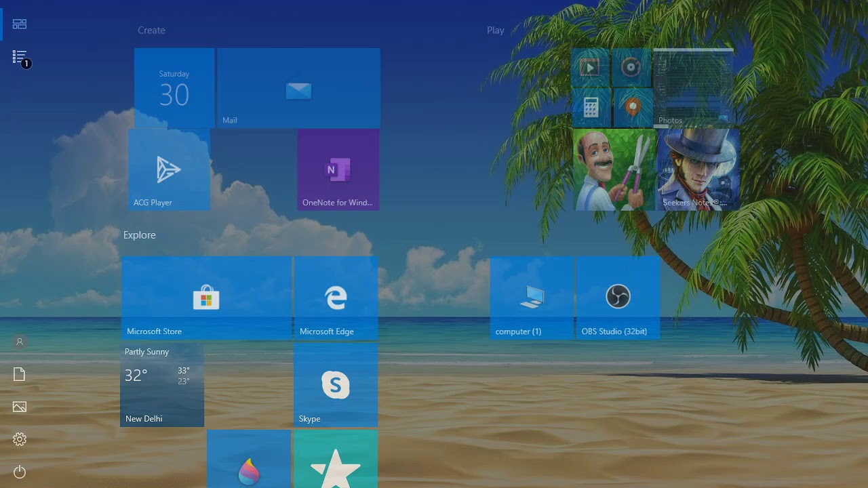
Task: Launch the OBS Studio (32bit) tile
Action: pos(618,298)
